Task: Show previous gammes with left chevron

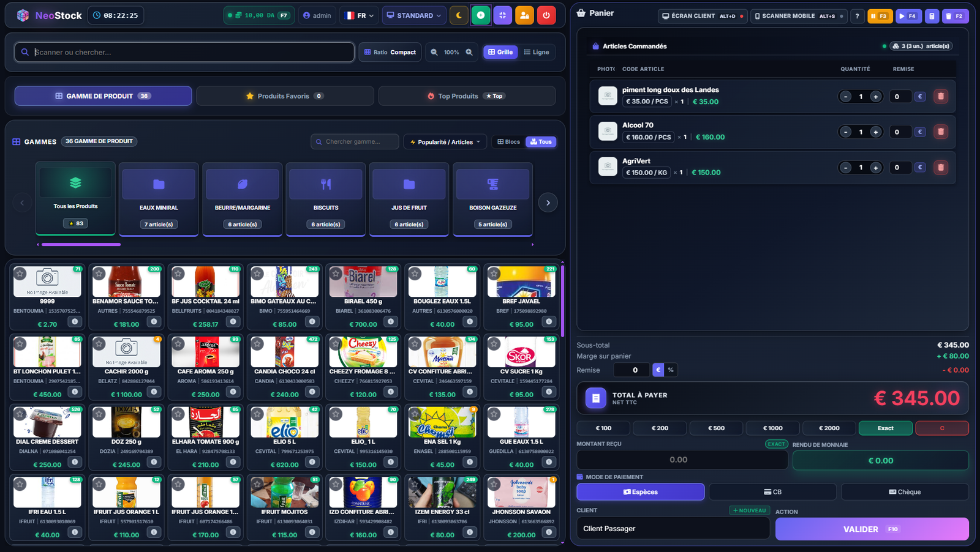Action: [22, 203]
